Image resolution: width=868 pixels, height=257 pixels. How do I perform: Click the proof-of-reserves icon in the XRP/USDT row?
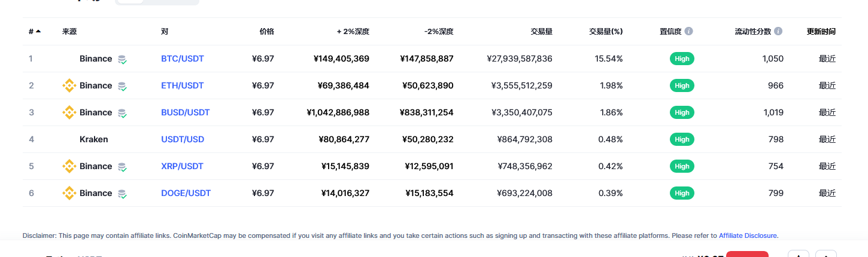122,167
